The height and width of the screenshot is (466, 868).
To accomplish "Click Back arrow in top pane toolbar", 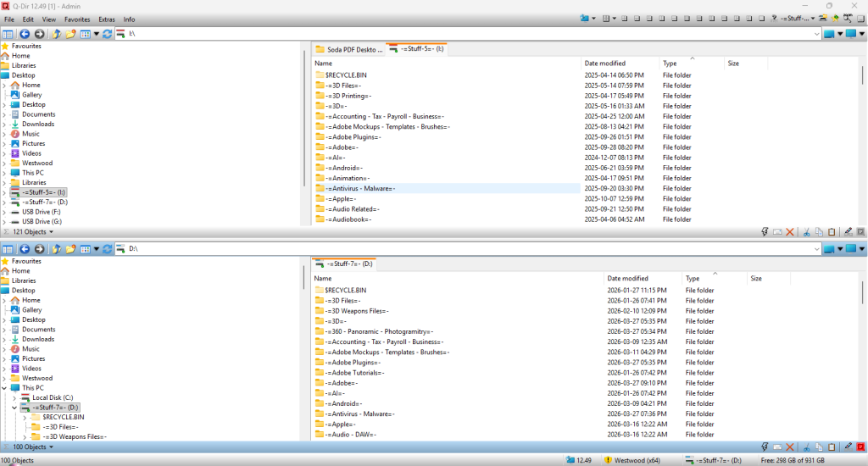I will [25, 34].
